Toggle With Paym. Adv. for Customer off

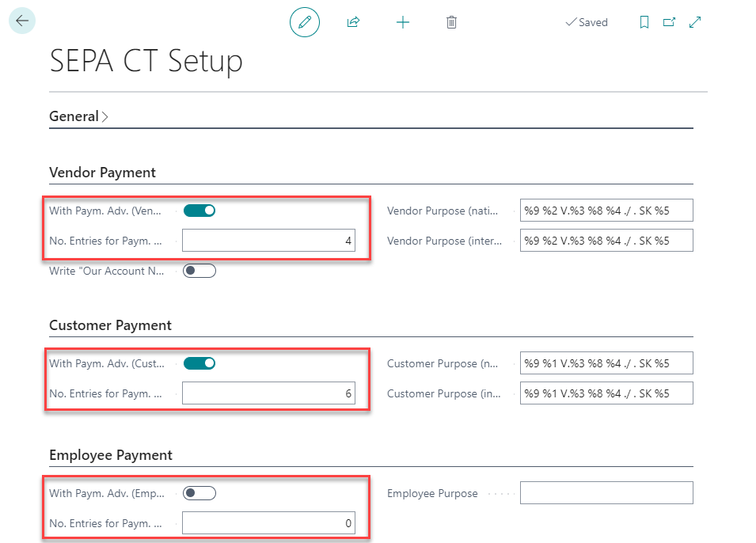tap(199, 363)
